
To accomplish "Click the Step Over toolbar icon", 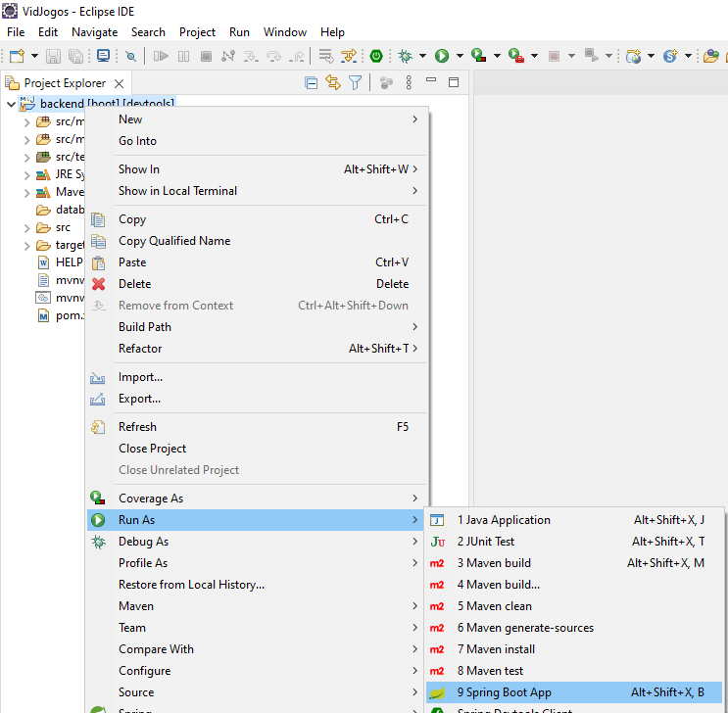I will point(274,56).
